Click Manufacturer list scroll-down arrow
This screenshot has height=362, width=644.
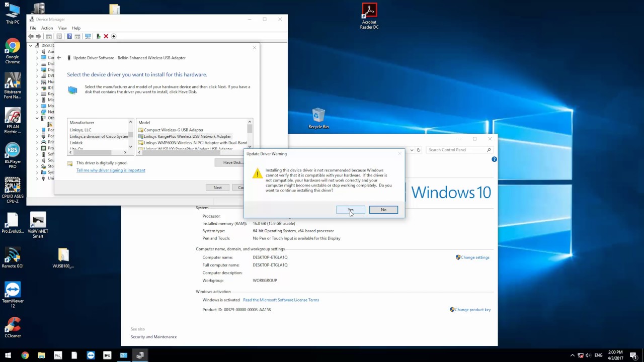[131, 147]
